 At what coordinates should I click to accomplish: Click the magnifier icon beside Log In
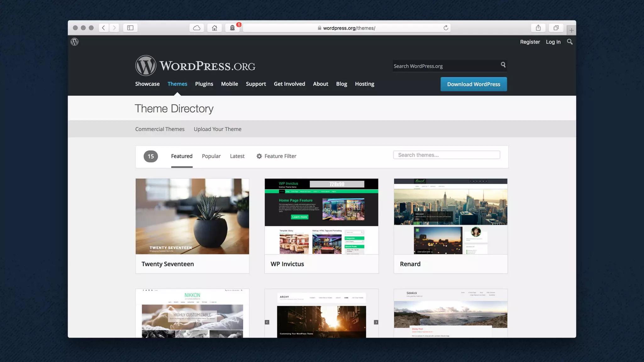tap(569, 42)
